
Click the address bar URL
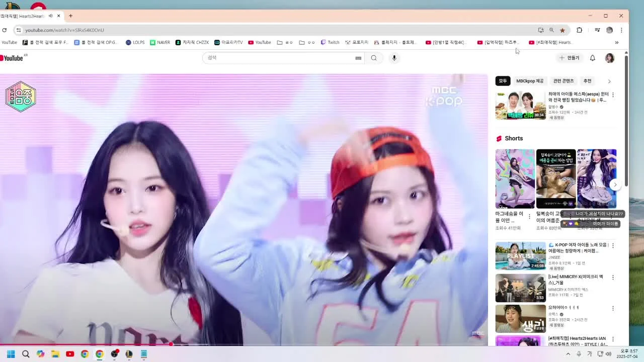coord(64,30)
